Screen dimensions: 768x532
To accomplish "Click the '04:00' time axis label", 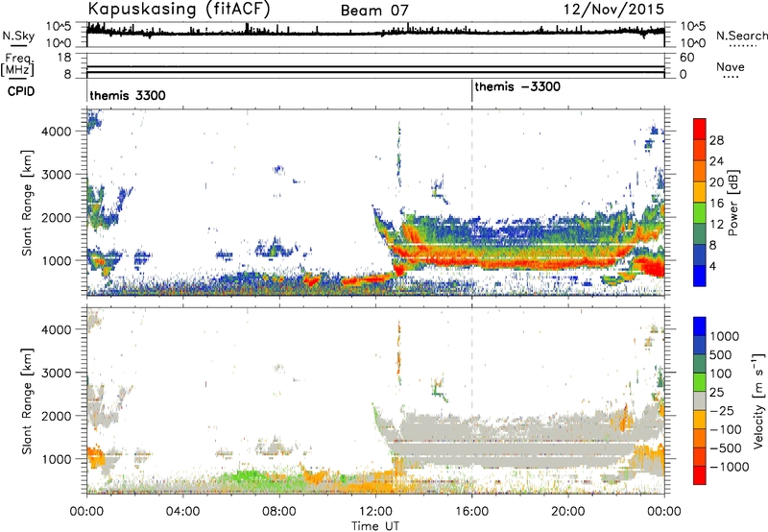I will (x=182, y=512).
